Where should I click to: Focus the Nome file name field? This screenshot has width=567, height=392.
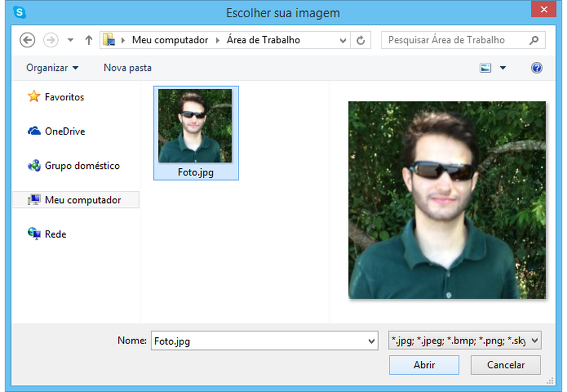click(264, 341)
